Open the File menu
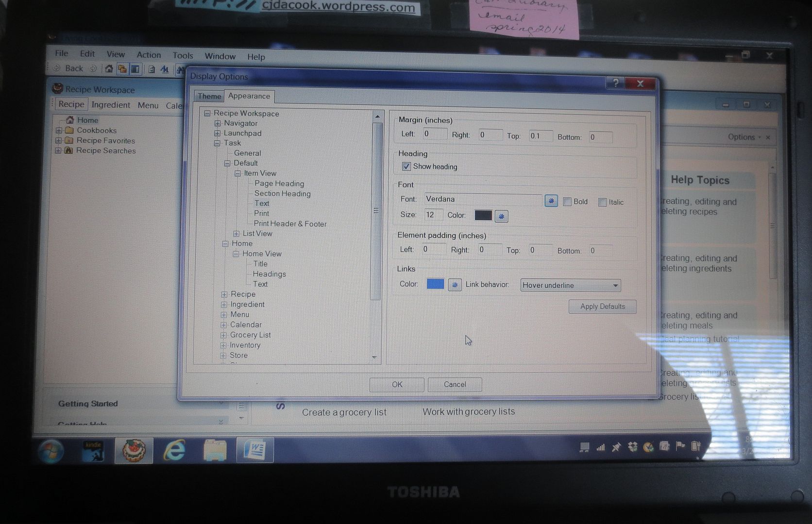The image size is (812, 524). [x=61, y=53]
